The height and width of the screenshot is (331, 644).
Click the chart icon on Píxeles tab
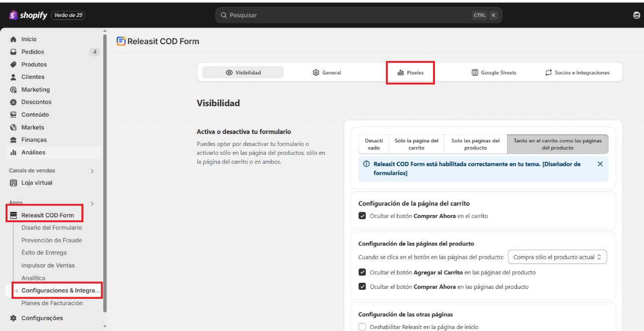(400, 72)
